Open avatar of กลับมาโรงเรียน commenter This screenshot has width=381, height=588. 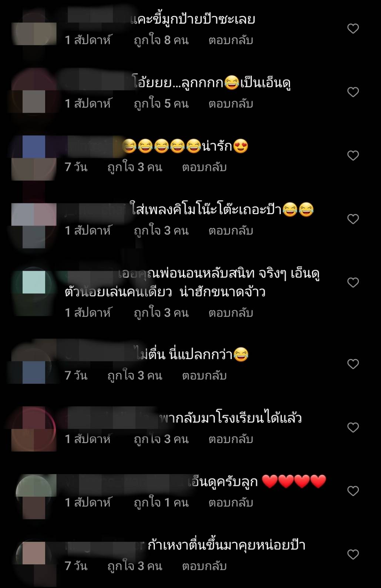tap(34, 429)
